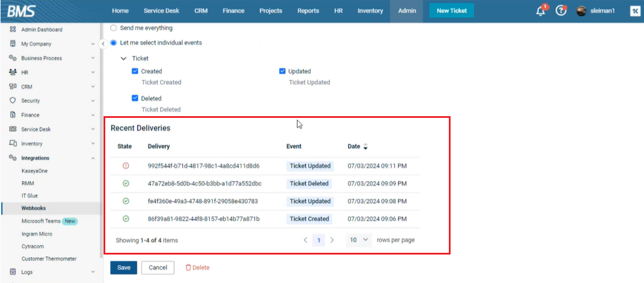Click the success icon beside Ticket Deleted delivery
Viewport: 644px width, 283px height.
pos(126,183)
